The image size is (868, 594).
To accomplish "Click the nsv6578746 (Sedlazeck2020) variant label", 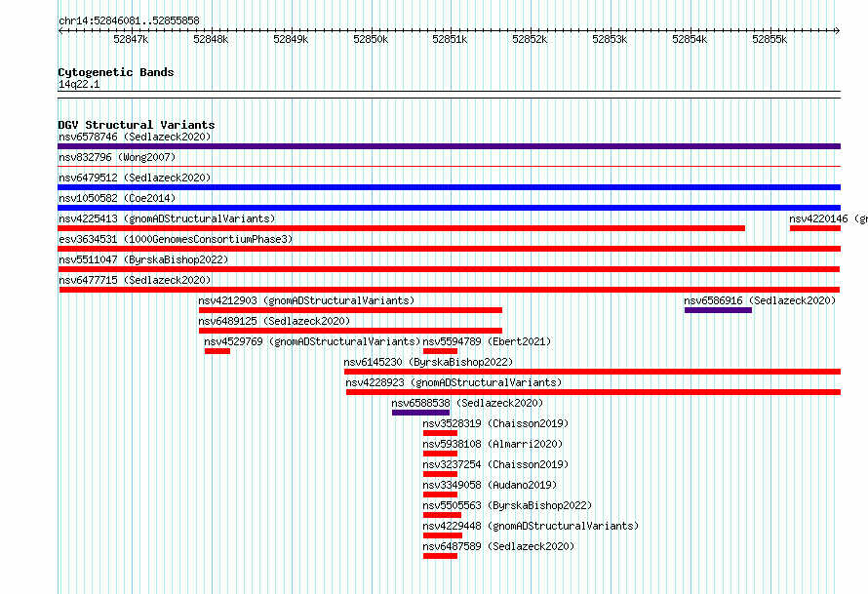I will pos(135,137).
